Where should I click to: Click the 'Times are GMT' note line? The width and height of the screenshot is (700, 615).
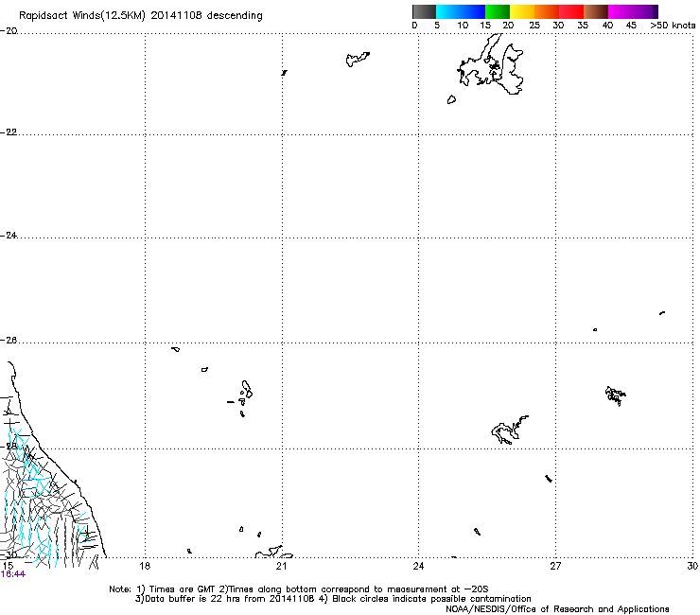tap(298, 589)
